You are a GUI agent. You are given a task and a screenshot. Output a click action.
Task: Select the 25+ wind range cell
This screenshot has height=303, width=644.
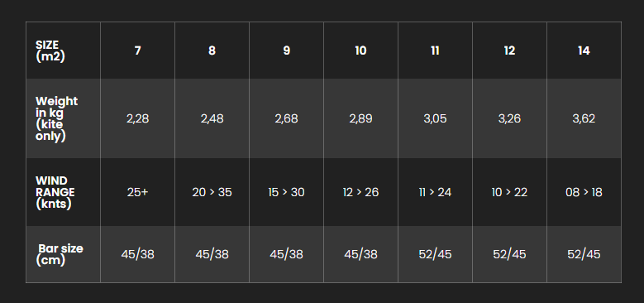coord(137,192)
